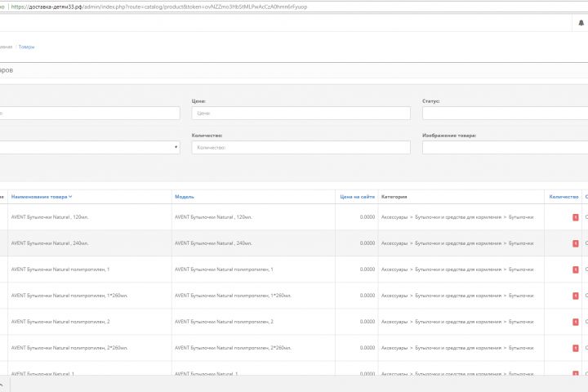The width and height of the screenshot is (588, 392).
Task: Open the Изображение товара filter dropdown
Action: [504, 147]
